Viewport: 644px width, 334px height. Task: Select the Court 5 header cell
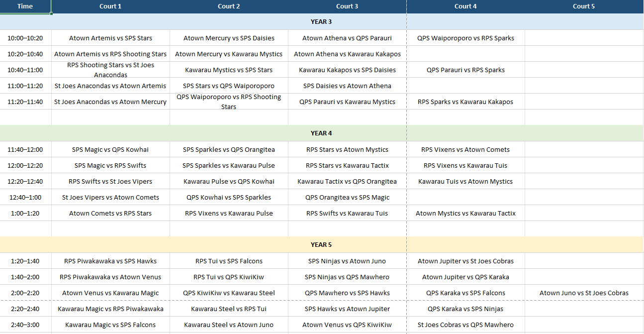tap(584, 6)
